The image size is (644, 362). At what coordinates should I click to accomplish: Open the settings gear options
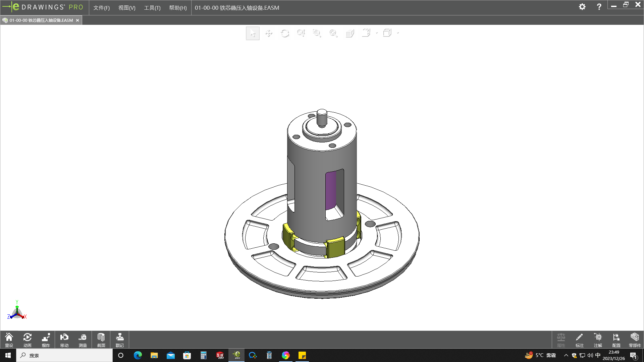[582, 7]
